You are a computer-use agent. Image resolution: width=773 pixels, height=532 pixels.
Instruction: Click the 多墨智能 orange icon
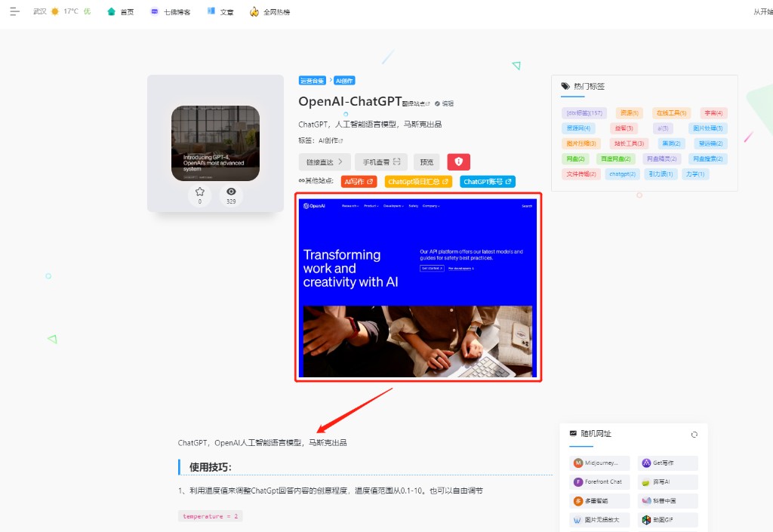578,501
